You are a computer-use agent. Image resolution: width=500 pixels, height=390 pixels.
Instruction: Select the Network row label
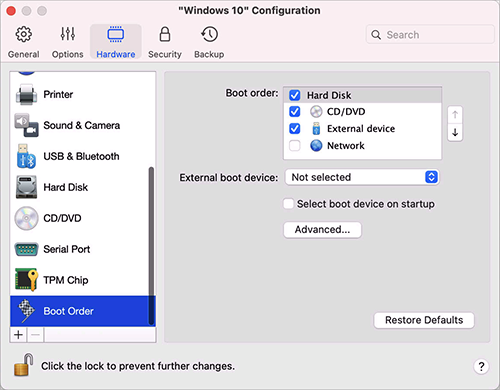[346, 146]
